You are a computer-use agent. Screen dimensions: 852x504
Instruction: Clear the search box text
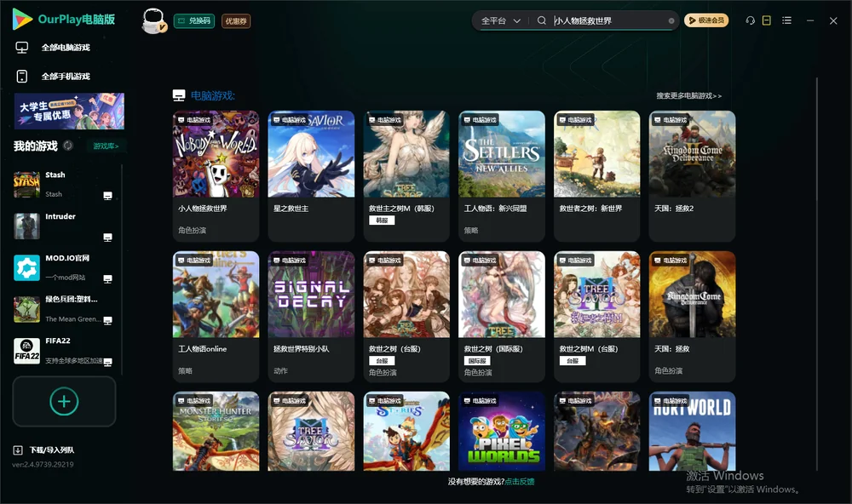671,21
